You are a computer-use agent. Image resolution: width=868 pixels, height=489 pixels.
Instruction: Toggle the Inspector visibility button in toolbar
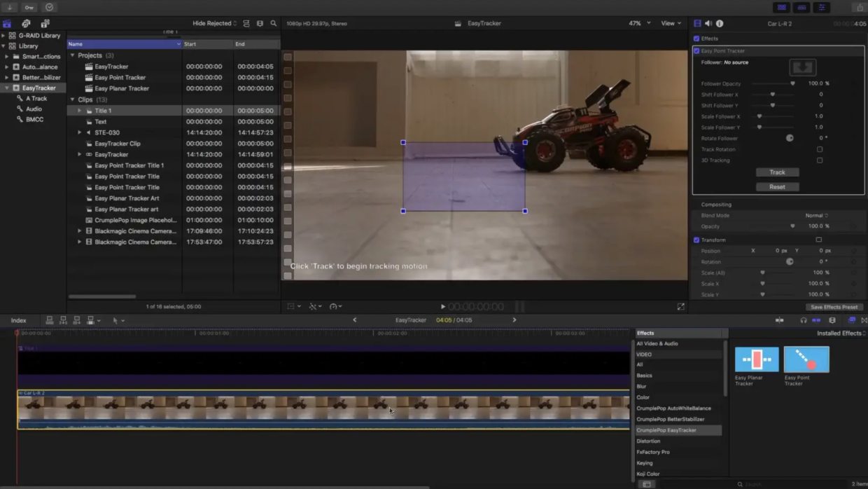click(822, 7)
